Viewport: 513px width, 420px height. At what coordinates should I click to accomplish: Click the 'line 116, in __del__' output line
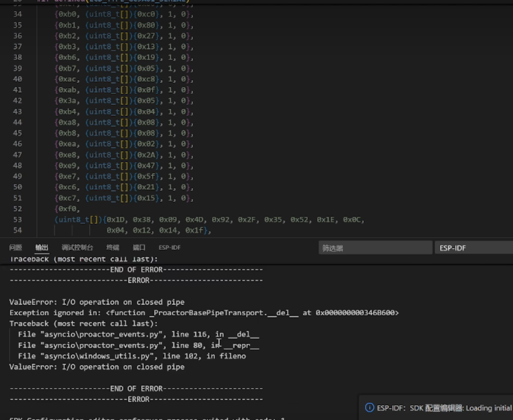tap(138, 334)
